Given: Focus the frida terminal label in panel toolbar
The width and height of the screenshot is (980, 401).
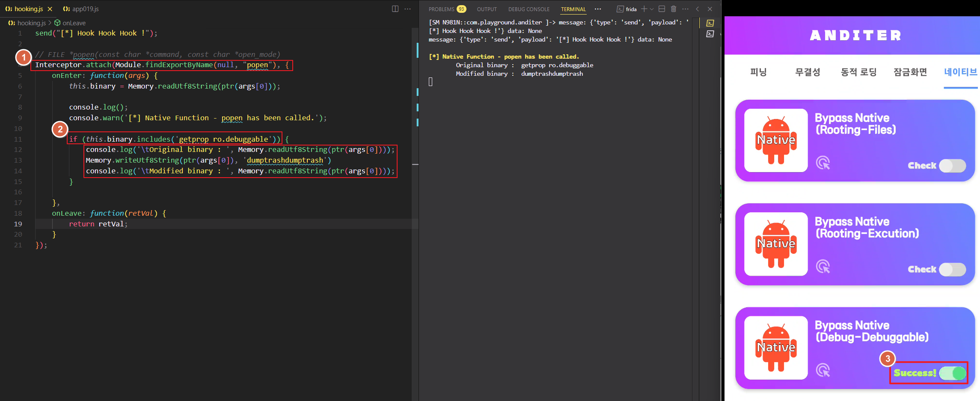Looking at the screenshot, I should point(631,9).
